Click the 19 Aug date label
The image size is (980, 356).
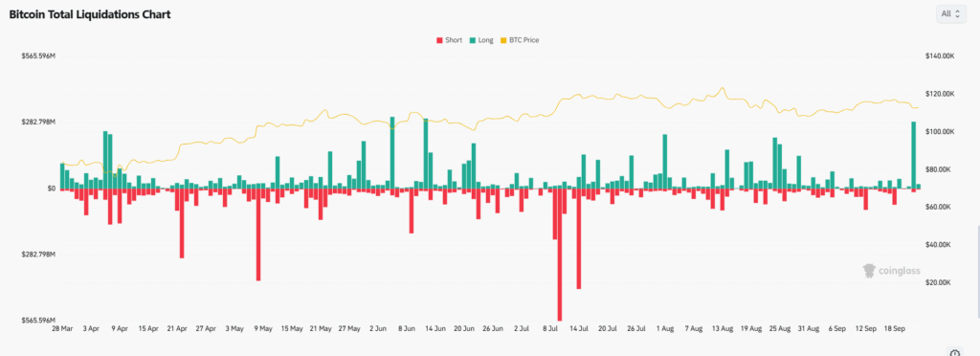(751, 328)
